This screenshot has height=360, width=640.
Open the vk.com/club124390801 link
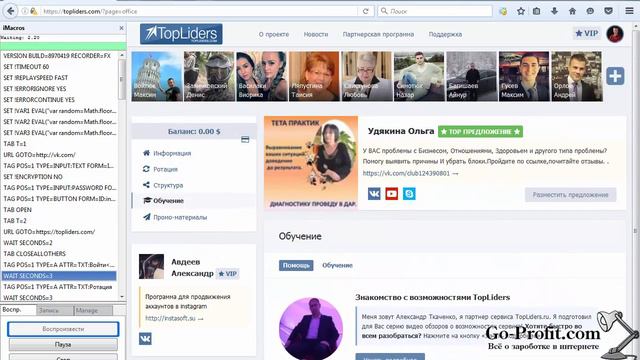click(x=410, y=173)
